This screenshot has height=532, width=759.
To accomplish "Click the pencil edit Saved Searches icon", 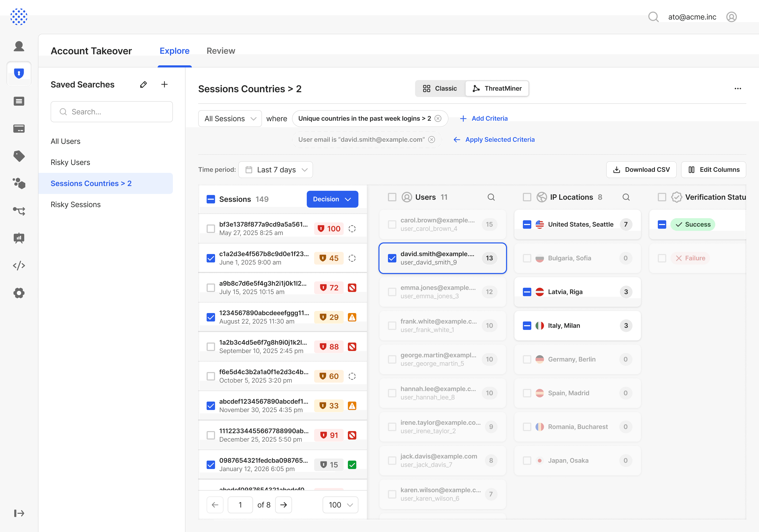I will coord(143,85).
